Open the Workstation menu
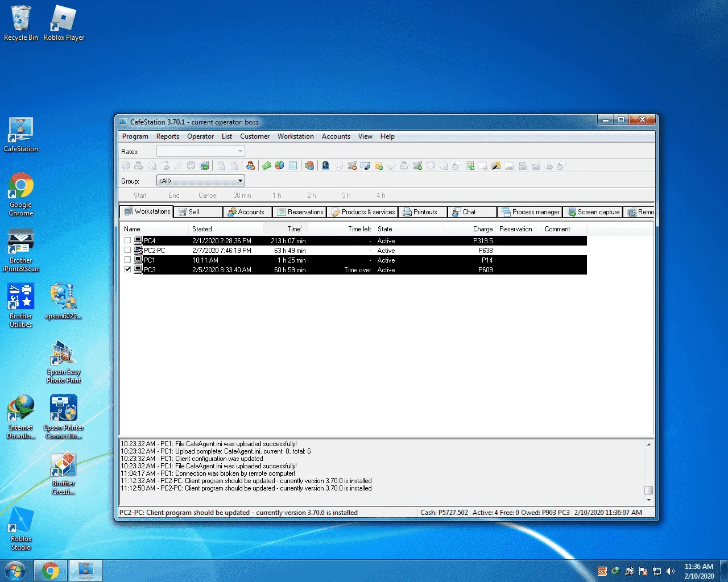This screenshot has height=582, width=728. (296, 136)
